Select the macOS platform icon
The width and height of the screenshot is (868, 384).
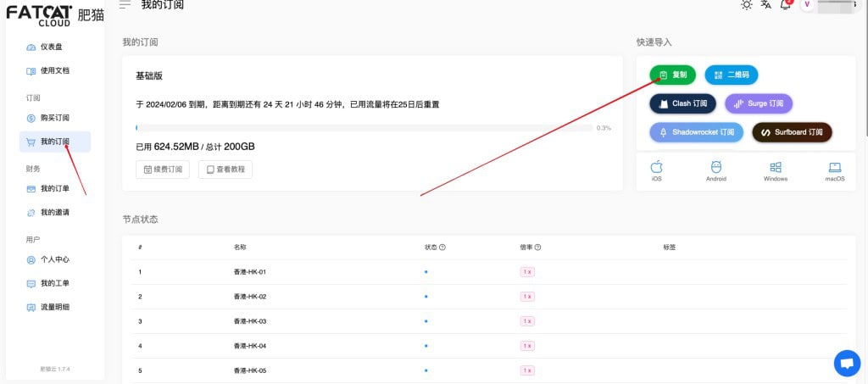pos(835,171)
